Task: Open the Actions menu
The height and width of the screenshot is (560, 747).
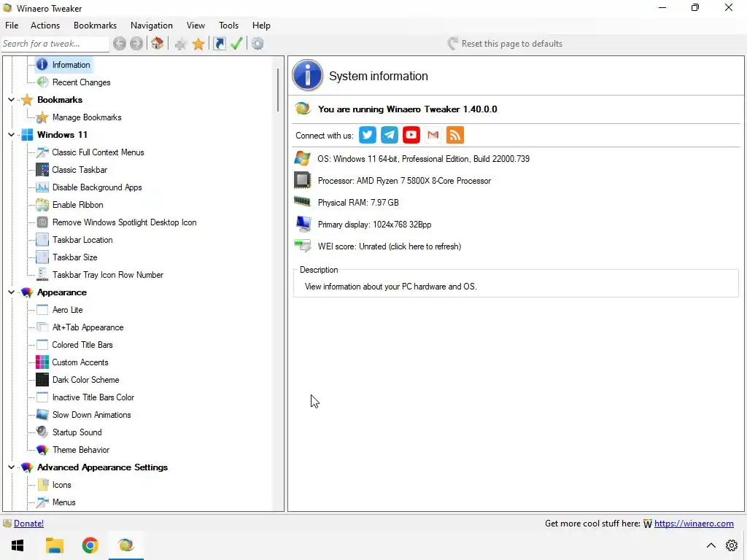Action: (45, 26)
